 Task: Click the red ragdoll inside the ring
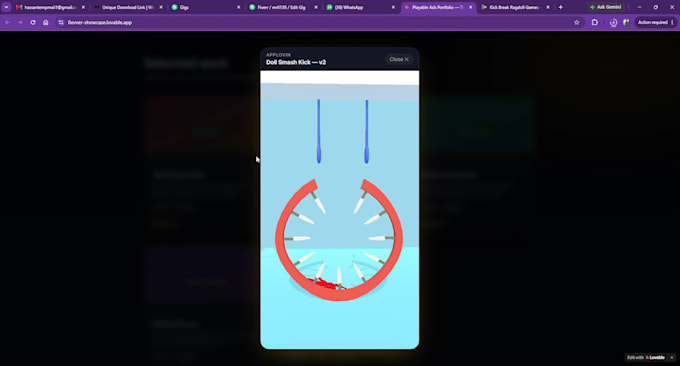point(328,284)
